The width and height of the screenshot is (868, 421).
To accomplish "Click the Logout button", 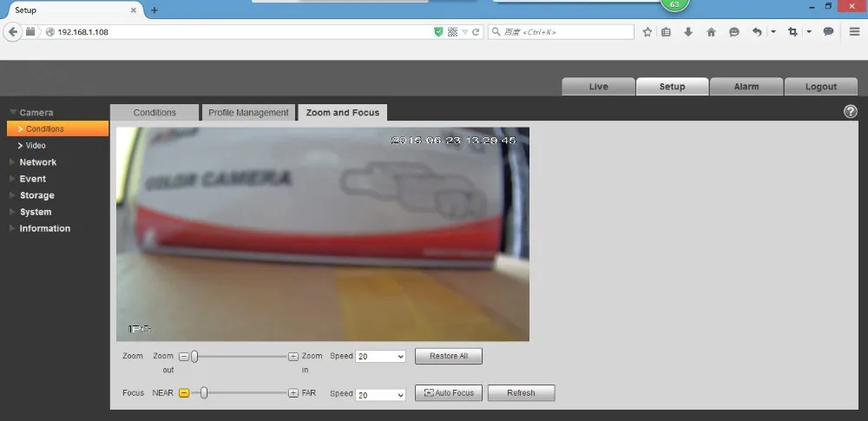I will (821, 87).
